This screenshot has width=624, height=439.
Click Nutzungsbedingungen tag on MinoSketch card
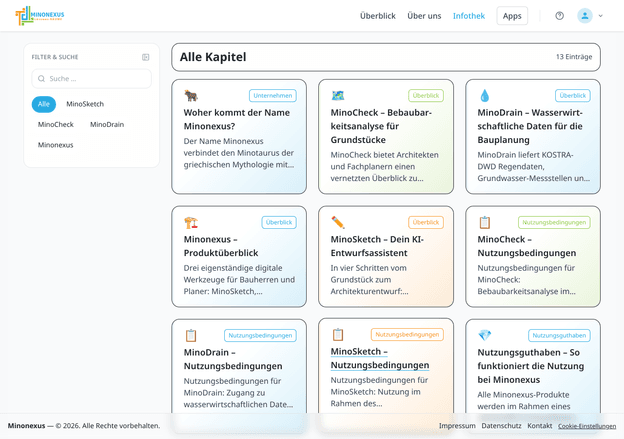pyautogui.click(x=407, y=335)
